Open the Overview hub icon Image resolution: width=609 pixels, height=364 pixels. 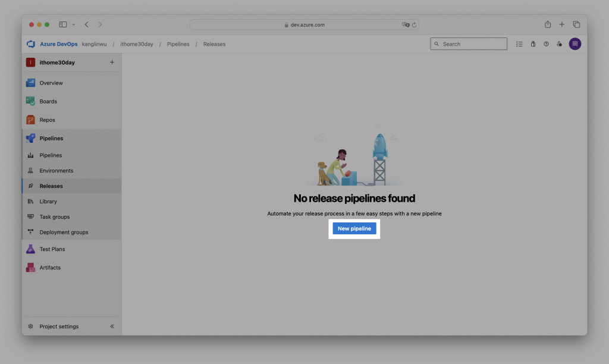(x=31, y=83)
